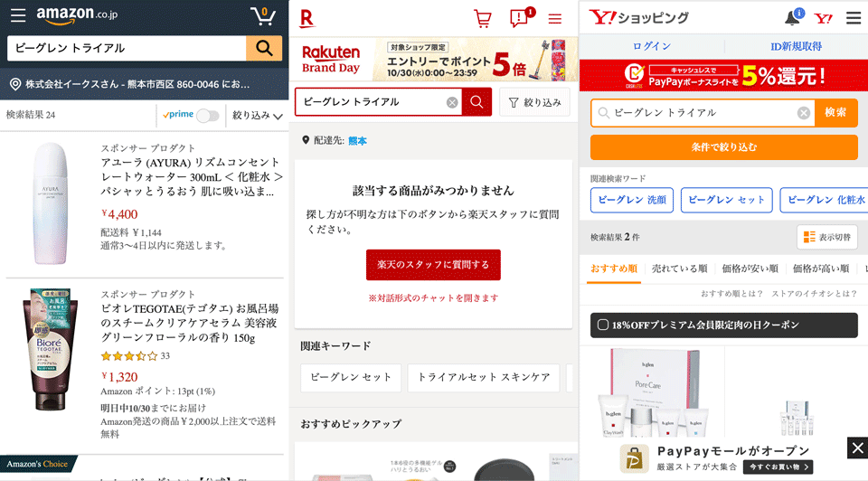Select related keyword ビーグレン 化粧水
The image size is (868, 481).
(x=825, y=200)
